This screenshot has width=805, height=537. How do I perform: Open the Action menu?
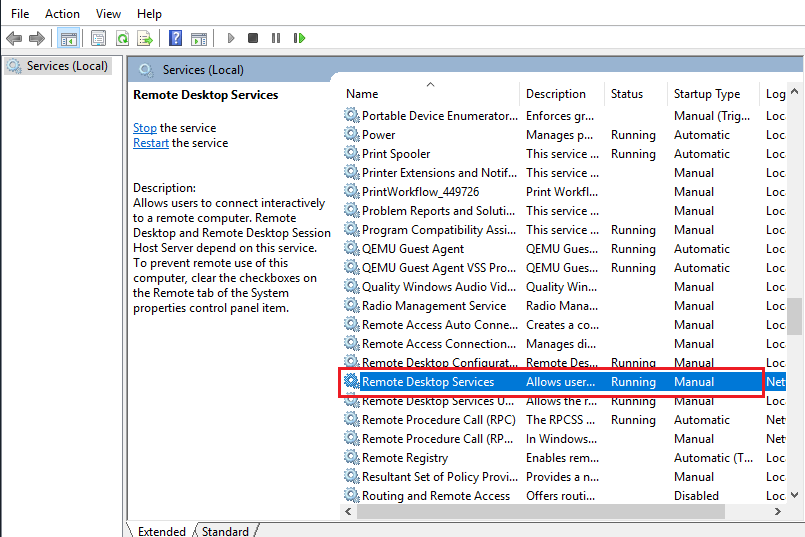coord(62,14)
